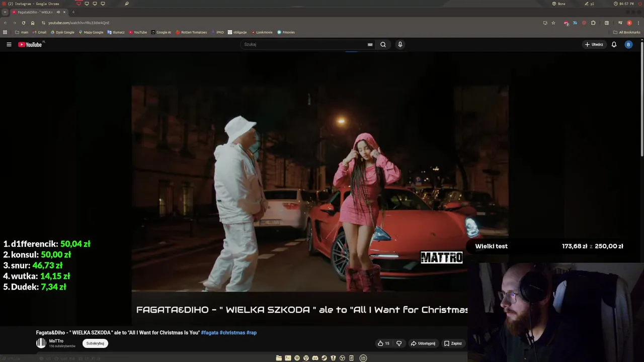Open the Lookmovie bookmark
This screenshot has height=362, width=644.
[262, 32]
